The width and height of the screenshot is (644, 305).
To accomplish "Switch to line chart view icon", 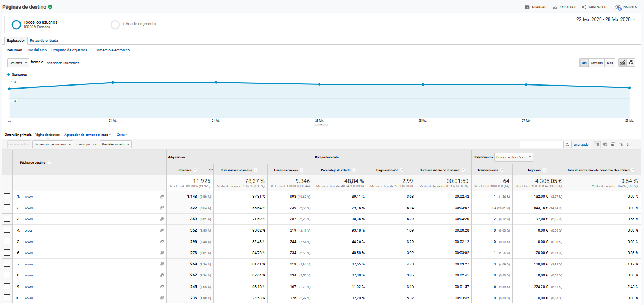I will click(x=622, y=63).
